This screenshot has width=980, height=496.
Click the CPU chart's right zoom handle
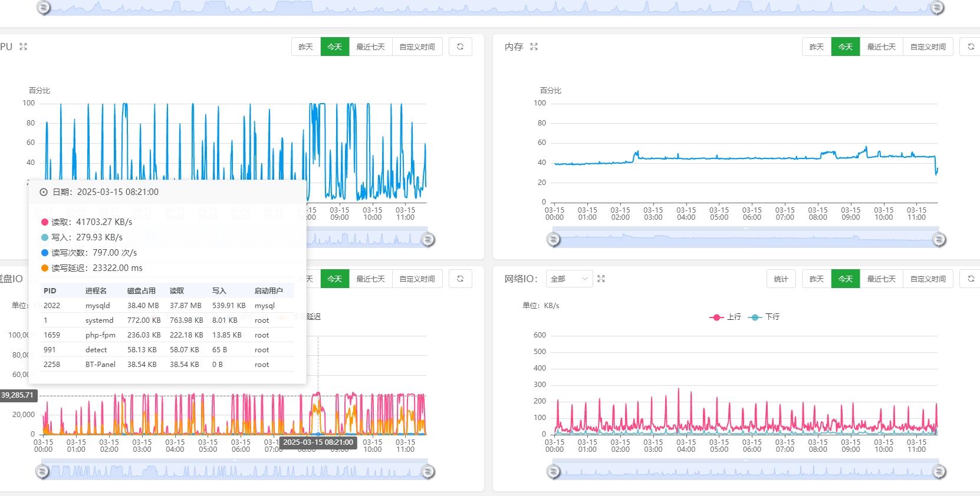pos(428,239)
